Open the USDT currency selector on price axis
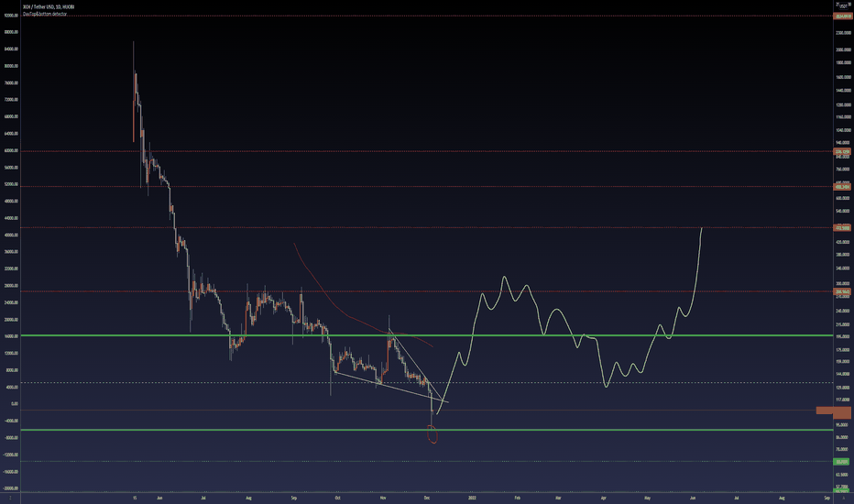Image resolution: width=854 pixels, height=504 pixels. (x=843, y=5)
